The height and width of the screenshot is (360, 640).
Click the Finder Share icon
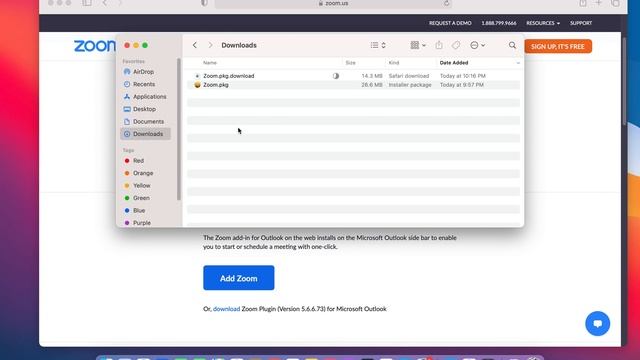(x=439, y=45)
